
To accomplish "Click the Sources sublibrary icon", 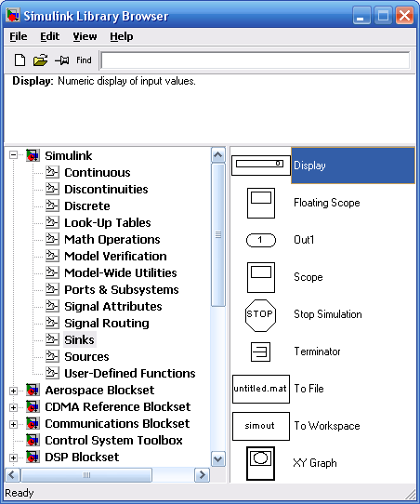I will click(x=52, y=356).
